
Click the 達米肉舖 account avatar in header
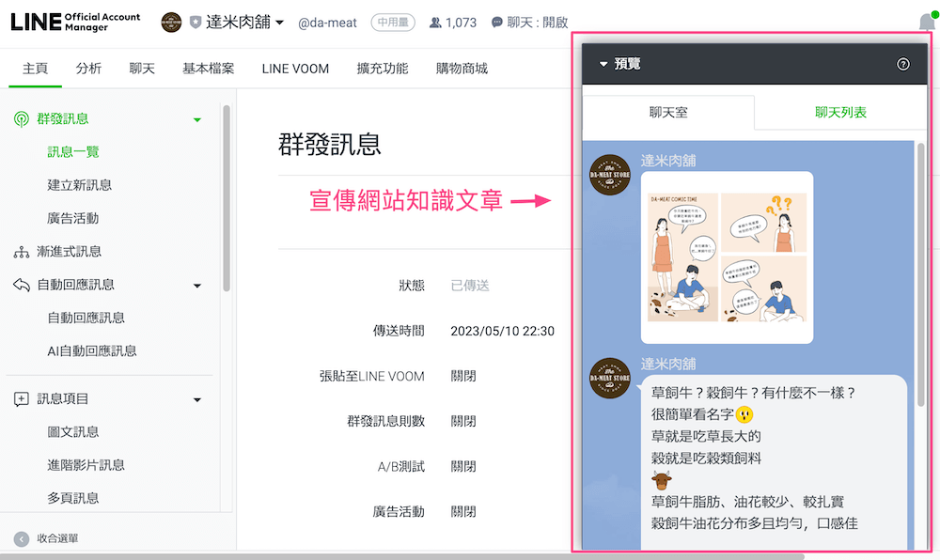171,23
